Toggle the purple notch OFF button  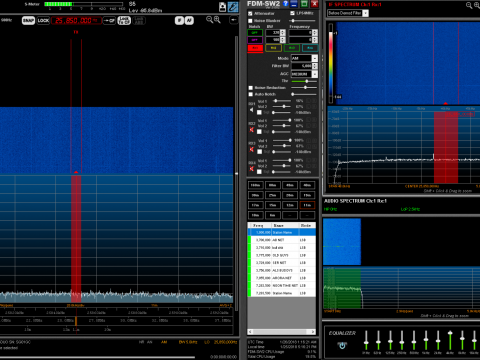(255, 40)
